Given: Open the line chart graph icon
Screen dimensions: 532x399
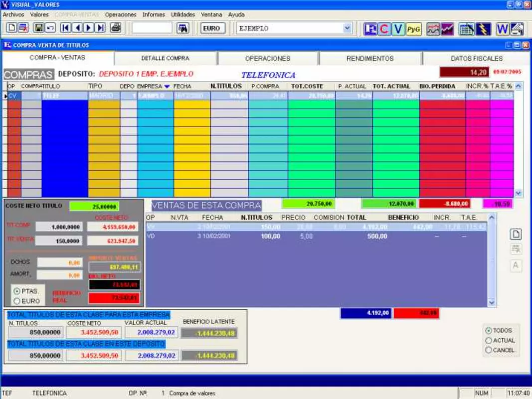Looking at the screenshot, I should tap(433, 29).
